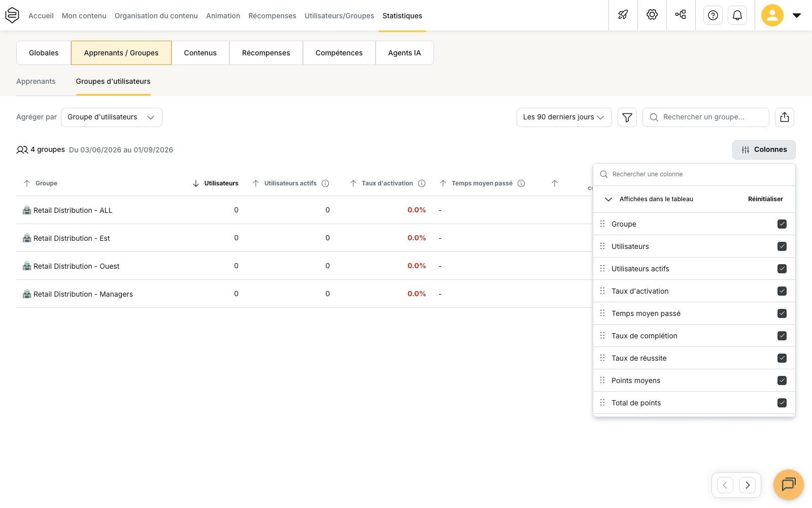Open Les 90 derniers jours dropdown
The image size is (812, 508).
point(564,117)
